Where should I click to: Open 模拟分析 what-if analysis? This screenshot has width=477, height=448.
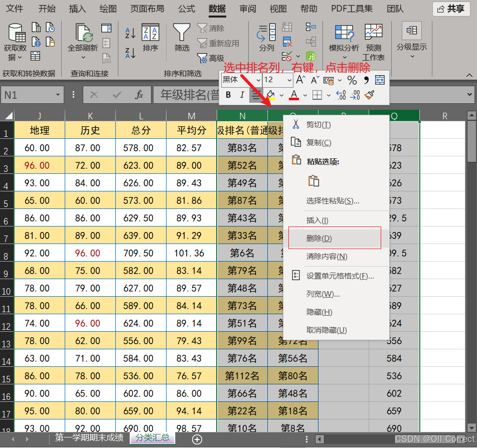point(345,33)
